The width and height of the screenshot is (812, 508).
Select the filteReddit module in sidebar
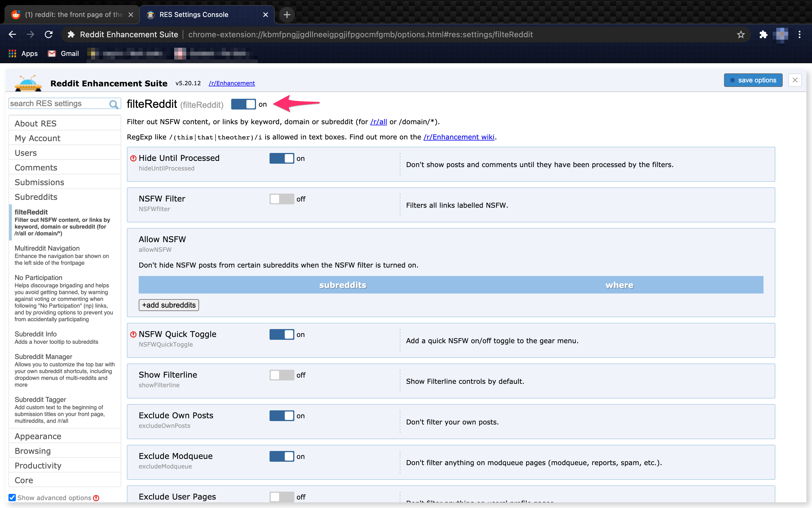(x=65, y=222)
